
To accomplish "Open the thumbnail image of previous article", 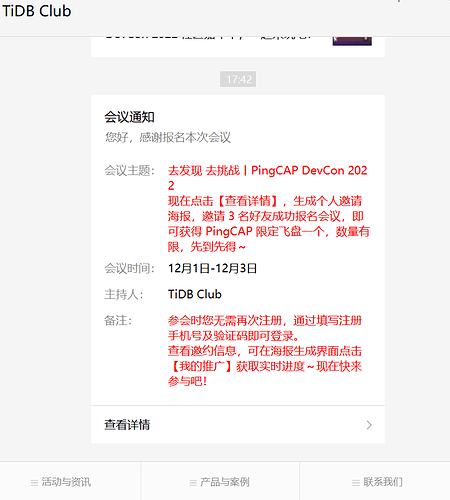I will 352,41.
